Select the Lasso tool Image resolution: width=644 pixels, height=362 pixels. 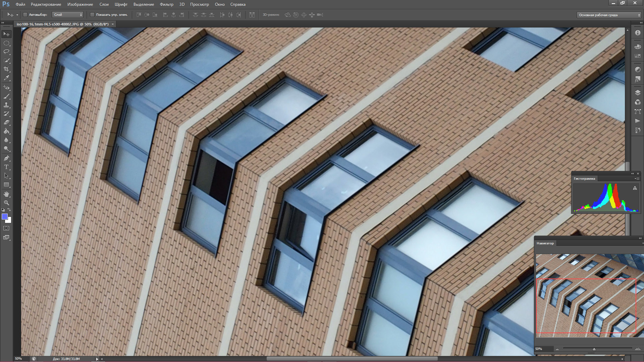6,52
